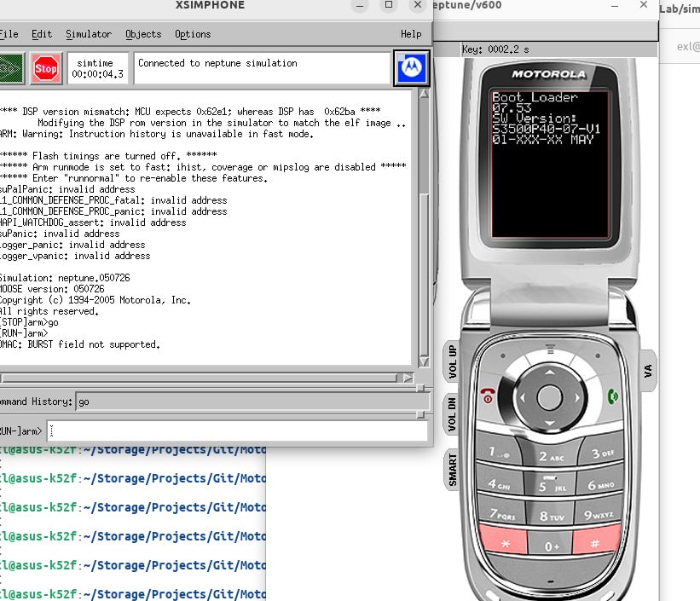The image size is (700, 601).
Task: Click 'Logger_vpanic: invalid address' console line
Action: [x=75, y=256]
